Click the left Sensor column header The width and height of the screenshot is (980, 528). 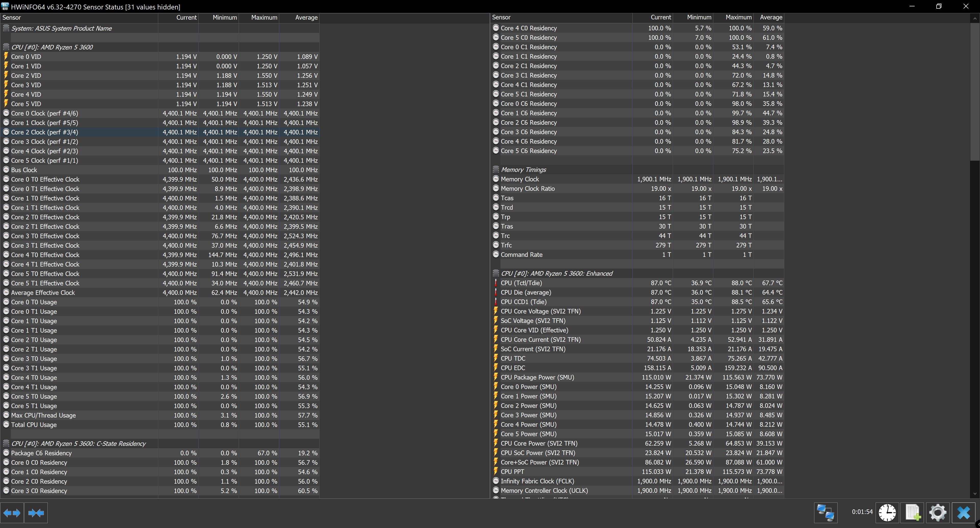pyautogui.click(x=79, y=18)
